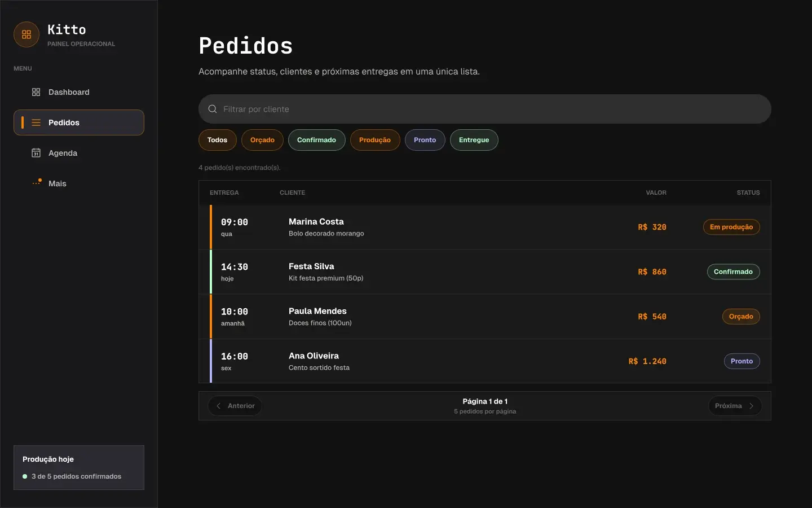Click the STATUS column header
The image size is (812, 508).
(x=748, y=192)
